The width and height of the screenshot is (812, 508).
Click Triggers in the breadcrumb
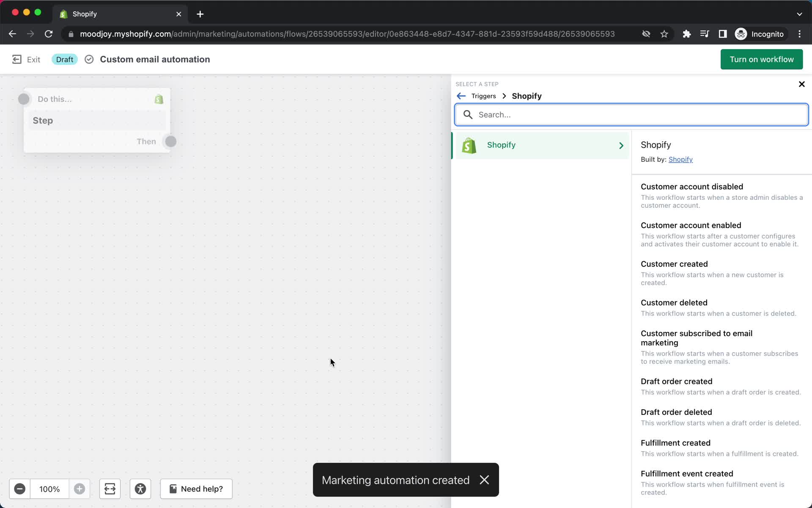tap(483, 96)
